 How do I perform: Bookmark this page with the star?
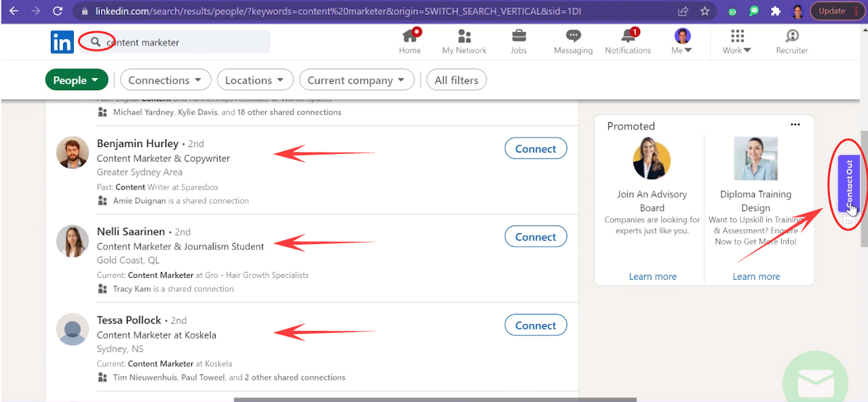[x=705, y=11]
